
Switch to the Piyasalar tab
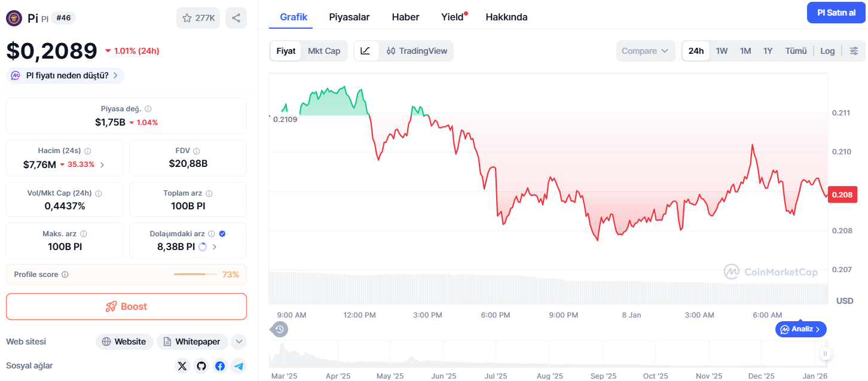pos(349,17)
